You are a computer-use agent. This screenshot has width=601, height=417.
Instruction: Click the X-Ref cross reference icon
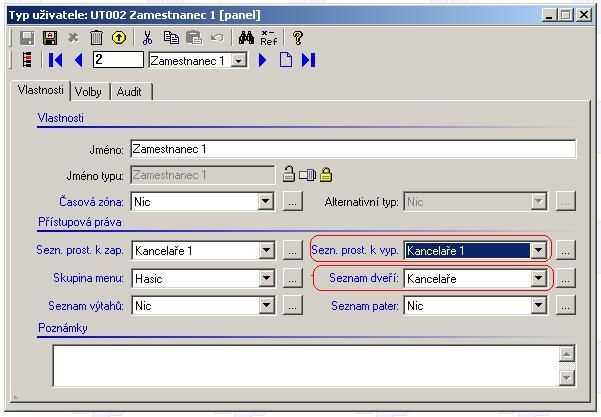click(269, 37)
